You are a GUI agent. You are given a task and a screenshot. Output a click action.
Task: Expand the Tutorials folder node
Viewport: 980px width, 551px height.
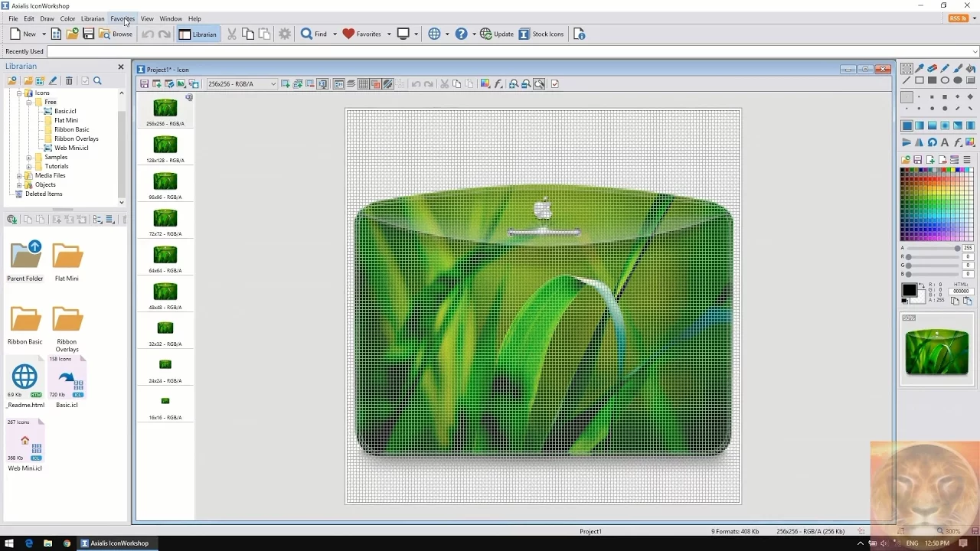tap(29, 166)
